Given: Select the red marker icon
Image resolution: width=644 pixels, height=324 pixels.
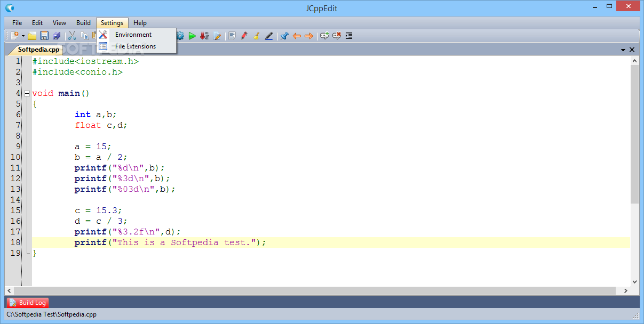Looking at the screenshot, I should (x=244, y=36).
